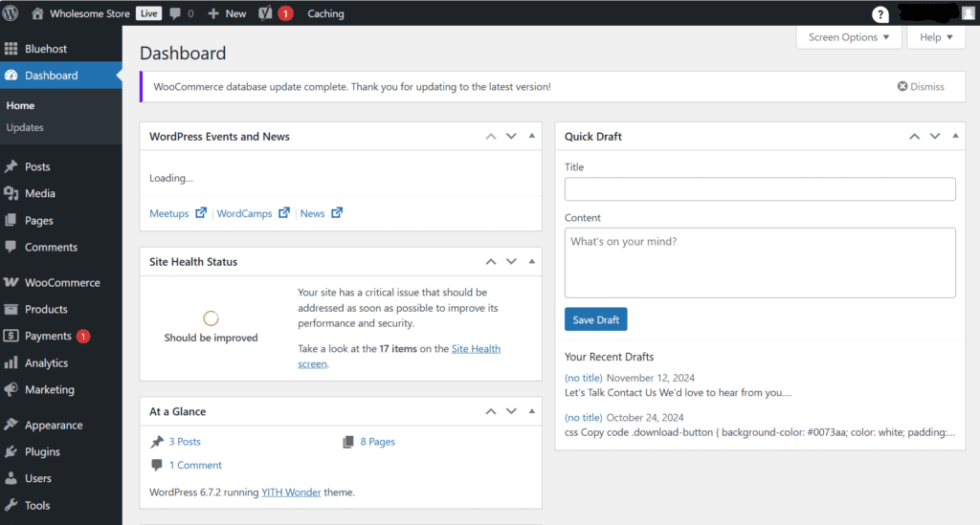Move Site Health Status widget up
Screen dimensions: 980x525
[x=491, y=262]
